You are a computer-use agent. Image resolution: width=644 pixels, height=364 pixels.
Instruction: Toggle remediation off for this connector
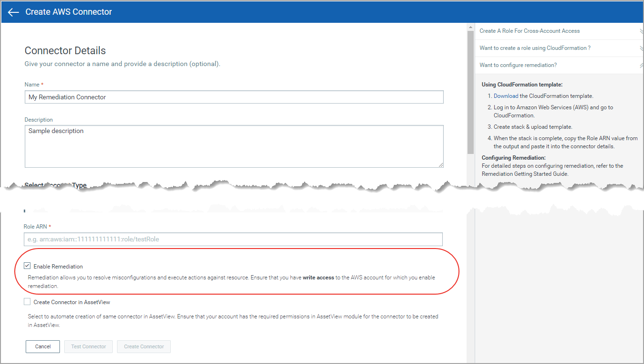(27, 266)
